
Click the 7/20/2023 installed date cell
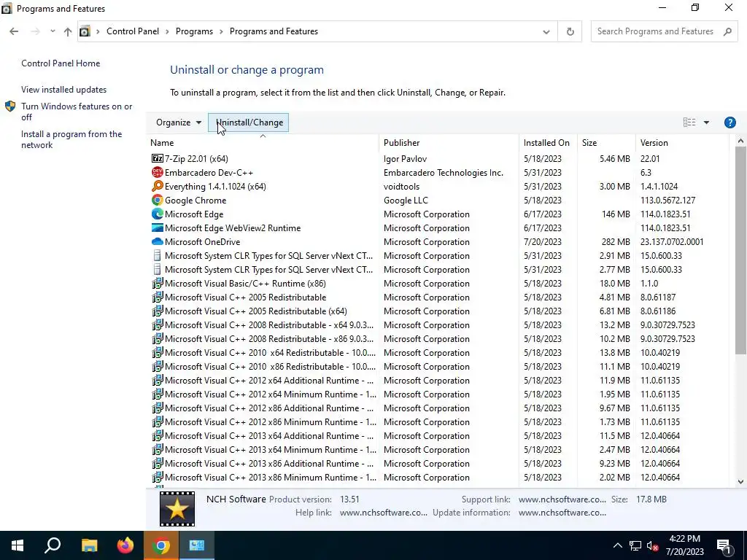542,241
